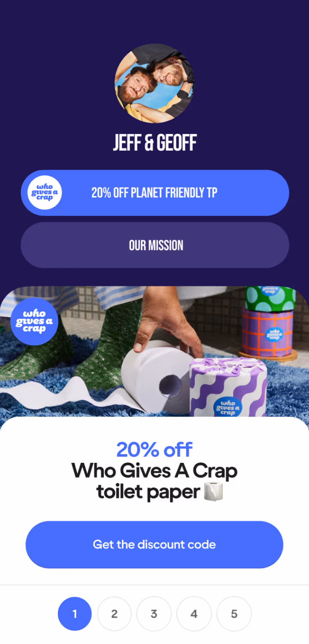Click the "Who Gives A Crap" headline text
This screenshot has height=644, width=309.
(154, 471)
